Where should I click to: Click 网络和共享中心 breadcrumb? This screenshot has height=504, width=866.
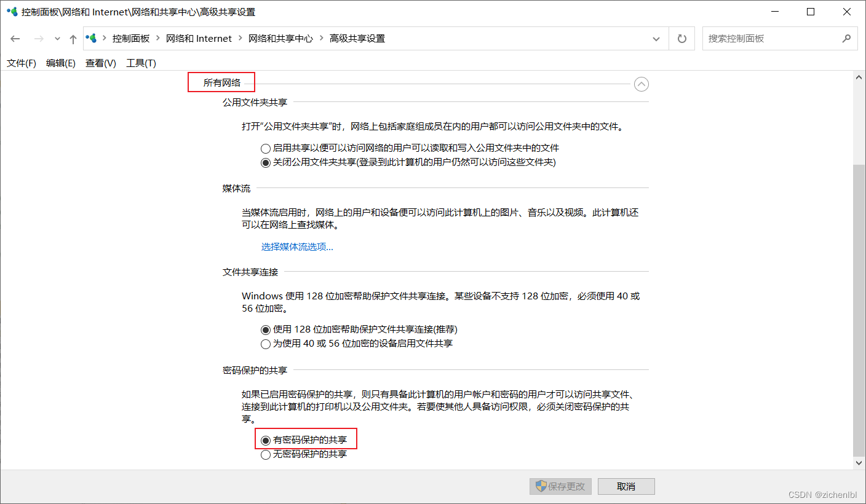[280, 38]
